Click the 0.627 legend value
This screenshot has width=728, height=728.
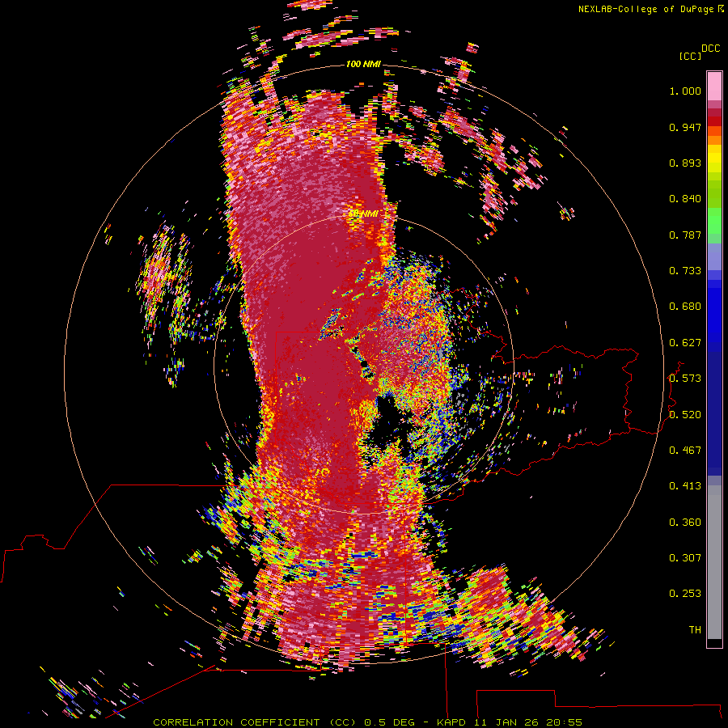685,343
